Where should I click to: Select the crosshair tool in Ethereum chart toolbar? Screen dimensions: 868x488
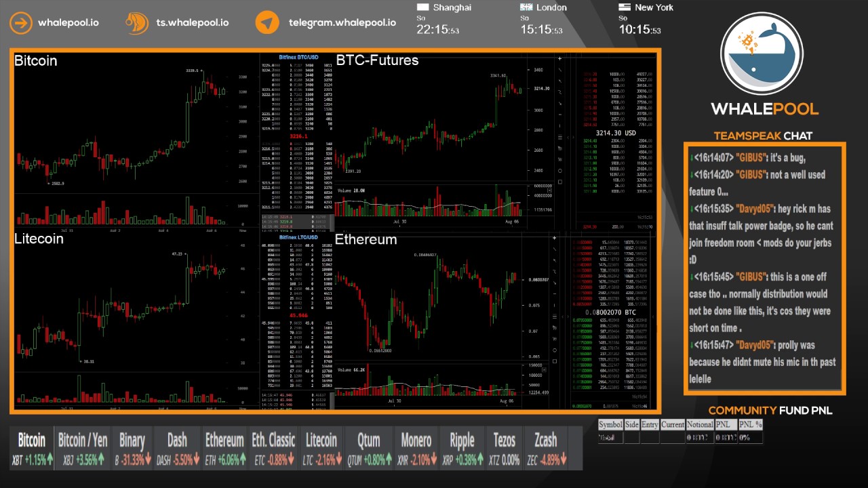555,238
